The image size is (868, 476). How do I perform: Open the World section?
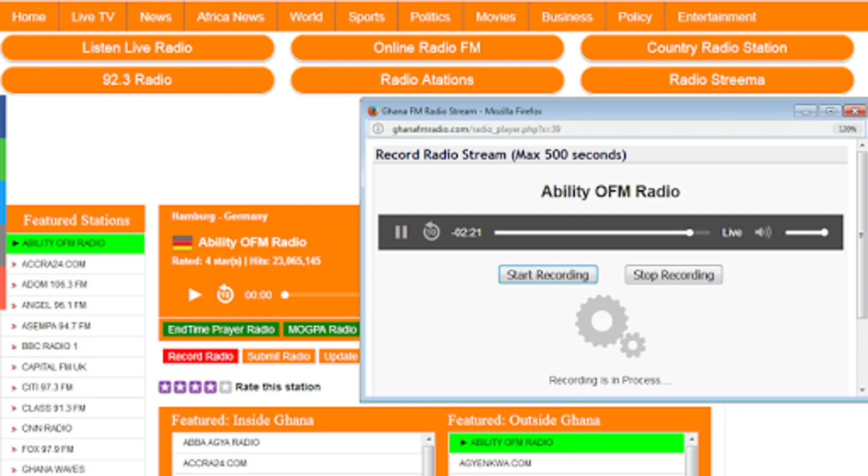click(x=306, y=17)
